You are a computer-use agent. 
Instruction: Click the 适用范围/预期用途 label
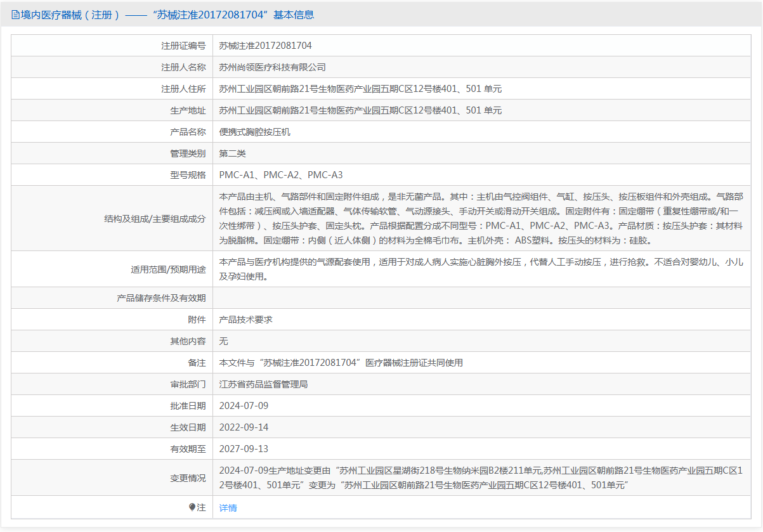168,269
